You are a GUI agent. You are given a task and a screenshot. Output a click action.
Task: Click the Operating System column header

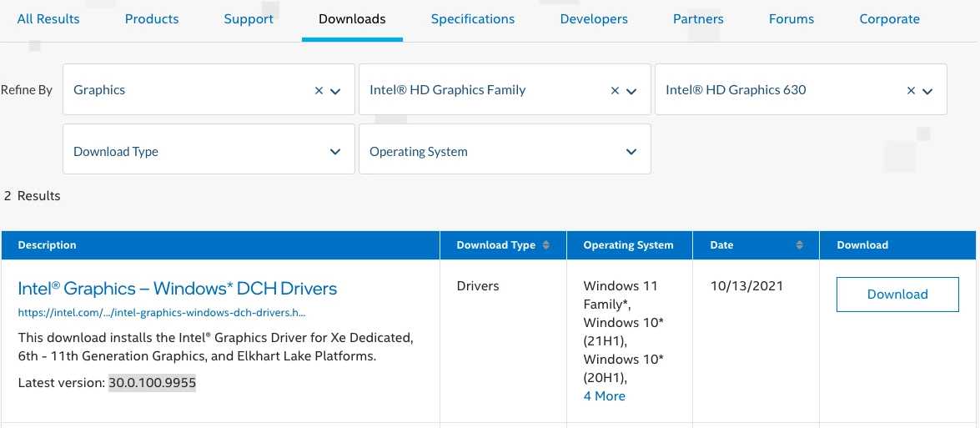pyautogui.click(x=628, y=245)
